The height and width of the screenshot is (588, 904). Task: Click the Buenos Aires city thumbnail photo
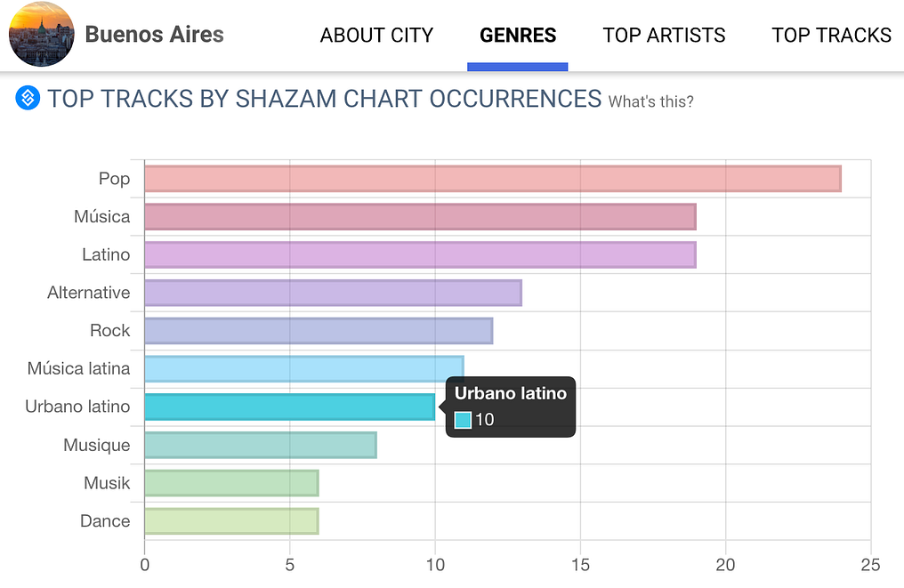[x=41, y=35]
